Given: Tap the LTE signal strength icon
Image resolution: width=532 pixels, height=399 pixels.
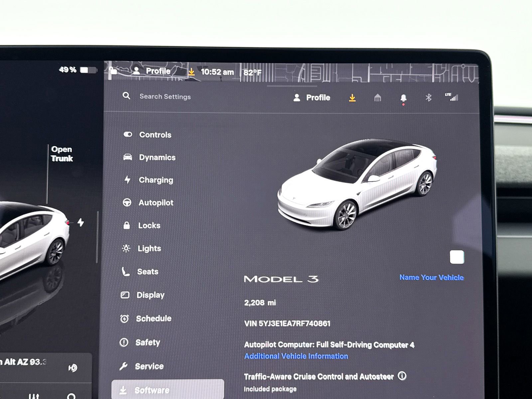Looking at the screenshot, I should 452,97.
